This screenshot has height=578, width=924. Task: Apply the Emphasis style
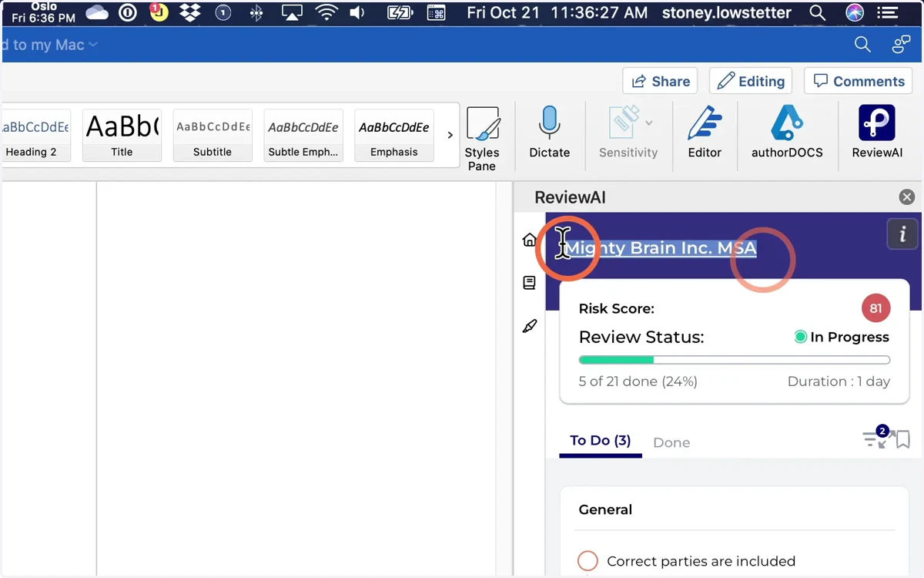pyautogui.click(x=393, y=135)
